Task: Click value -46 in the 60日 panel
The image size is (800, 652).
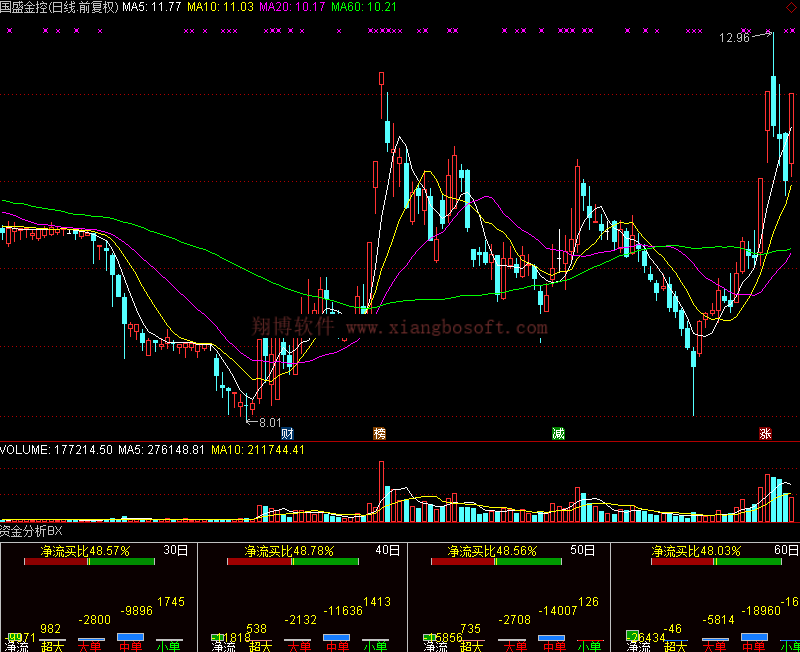Action: [x=672, y=629]
